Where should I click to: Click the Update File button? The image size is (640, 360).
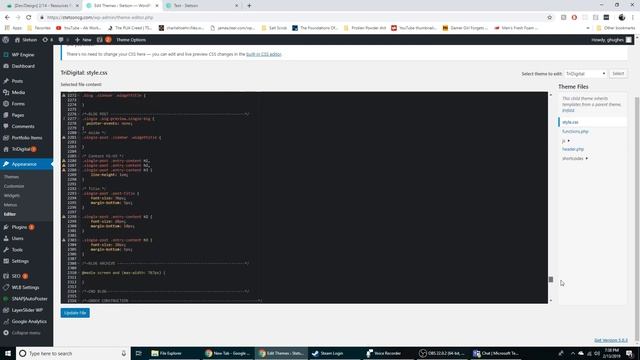75,313
